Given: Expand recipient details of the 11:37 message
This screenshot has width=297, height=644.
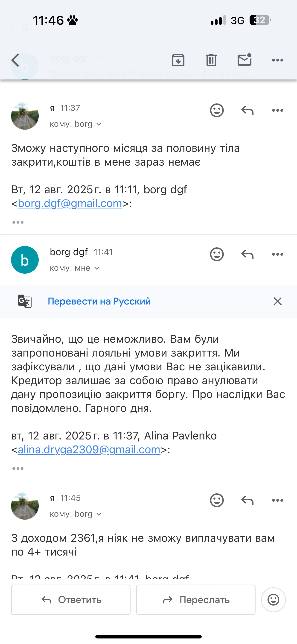Looking at the screenshot, I should click(76, 124).
